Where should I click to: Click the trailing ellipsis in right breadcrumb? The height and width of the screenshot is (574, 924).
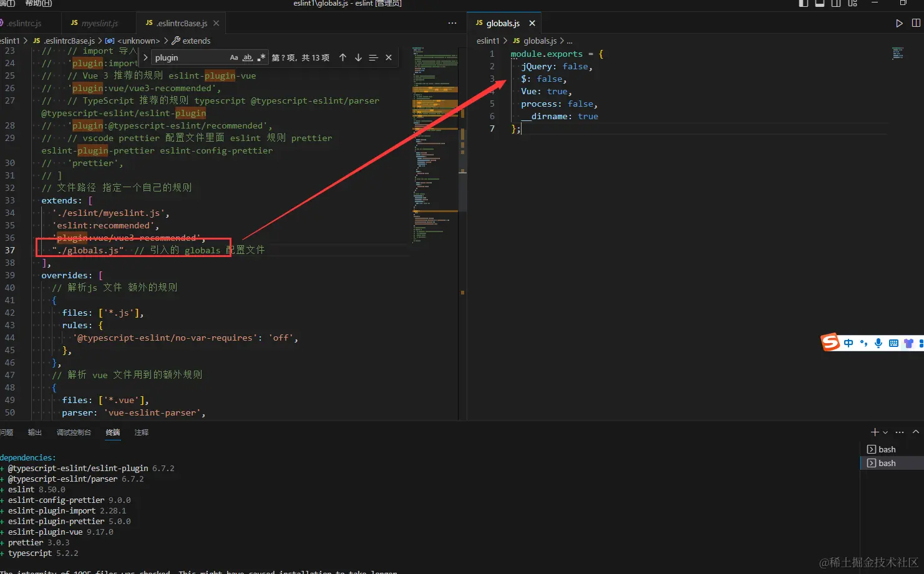pyautogui.click(x=570, y=41)
